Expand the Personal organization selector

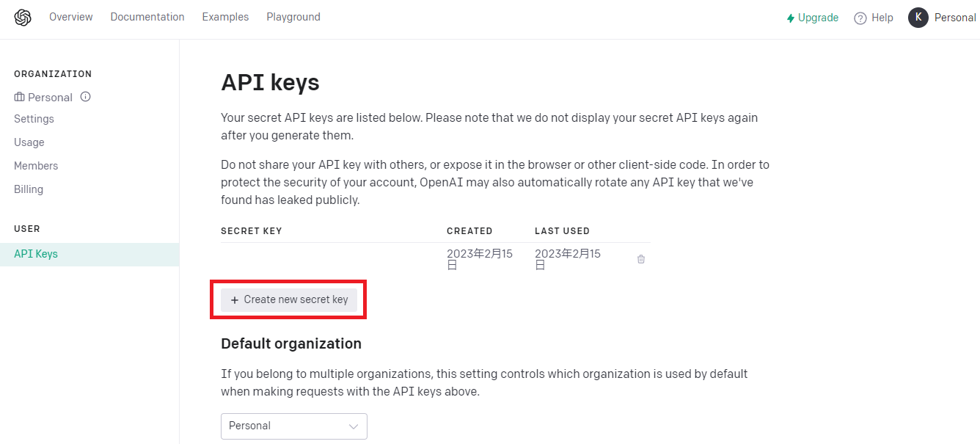click(x=48, y=96)
